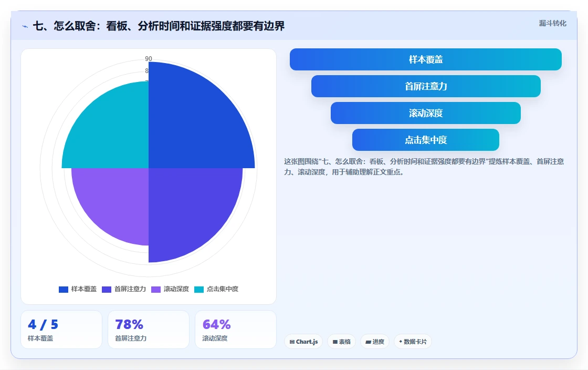Click the section title 七、怎么取舍
This screenshot has height=370, width=588.
tap(159, 26)
